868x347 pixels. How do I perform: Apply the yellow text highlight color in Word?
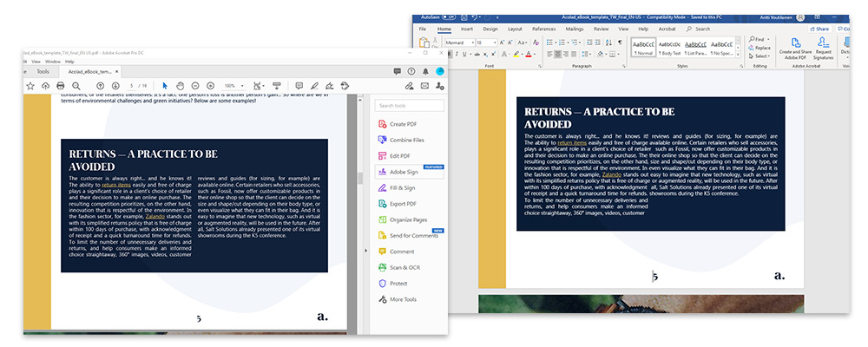(516, 54)
